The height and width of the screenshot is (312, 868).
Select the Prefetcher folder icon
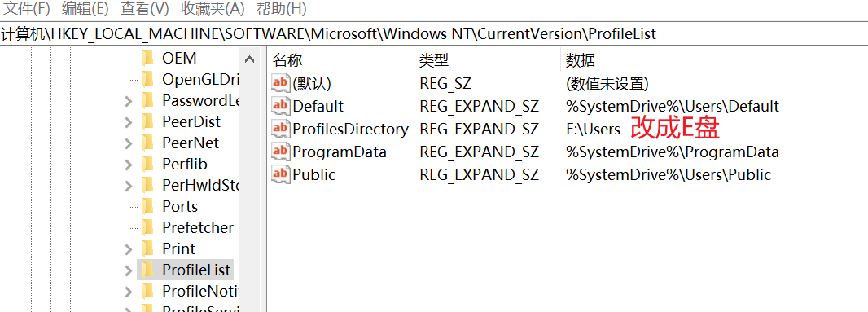click(x=147, y=228)
